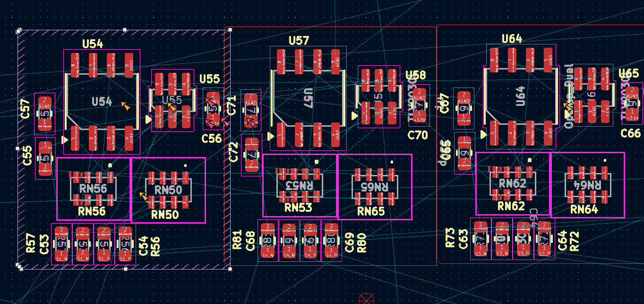The image size is (644, 304).
Task: Click the yellow RN50 silkscreen label
Action: tap(165, 215)
